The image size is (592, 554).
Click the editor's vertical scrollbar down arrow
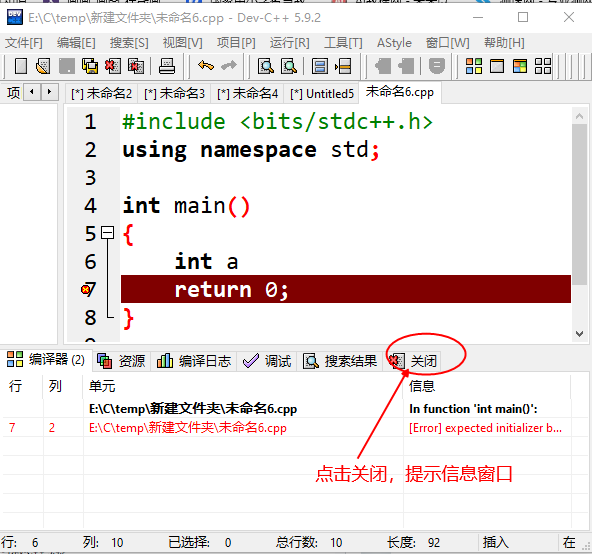coord(579,334)
